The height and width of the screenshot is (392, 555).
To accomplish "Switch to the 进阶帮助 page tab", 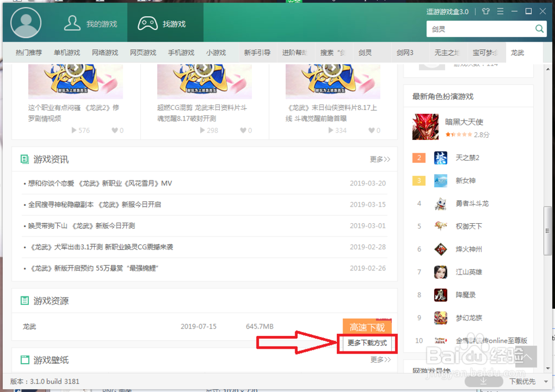I will [x=296, y=52].
